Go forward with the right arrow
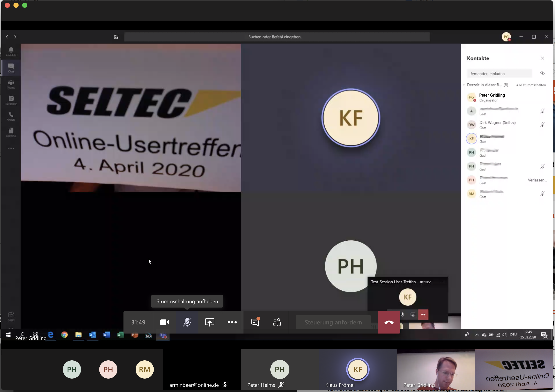 point(15,37)
